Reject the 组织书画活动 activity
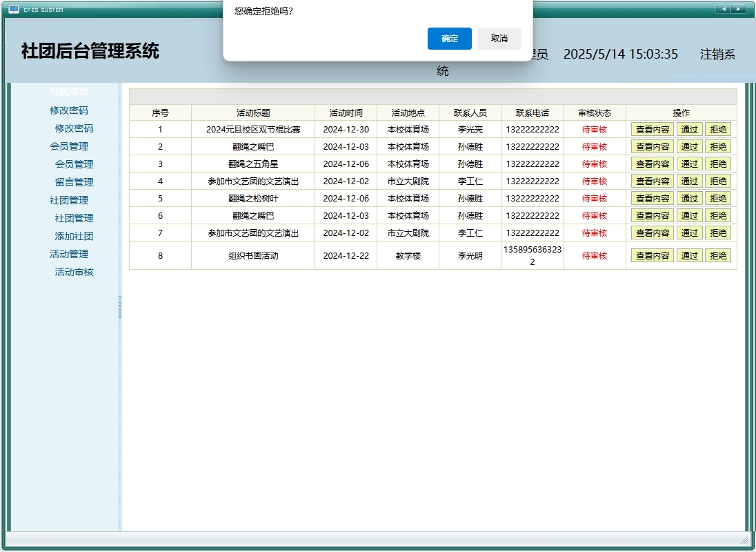This screenshot has height=552, width=756. 718,255
